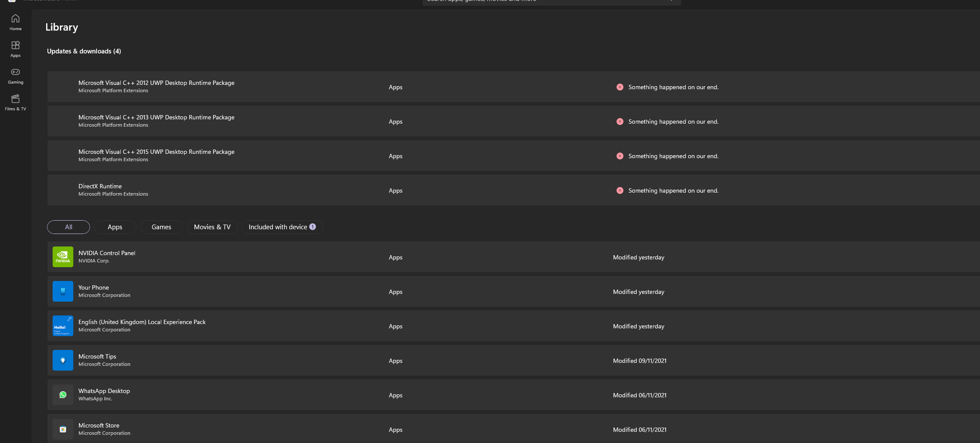Viewport: 980px width, 443px height.
Task: Select the Apps filter tab
Action: [115, 227]
